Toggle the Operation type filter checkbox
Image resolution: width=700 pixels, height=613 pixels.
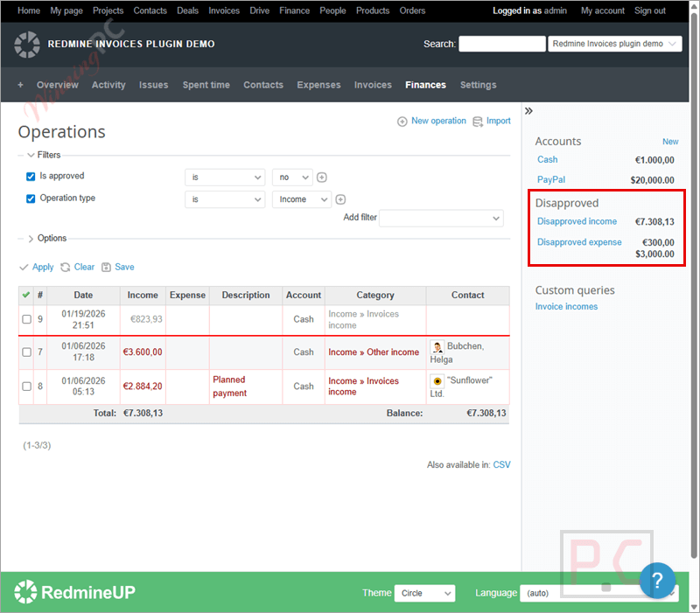[x=31, y=199]
